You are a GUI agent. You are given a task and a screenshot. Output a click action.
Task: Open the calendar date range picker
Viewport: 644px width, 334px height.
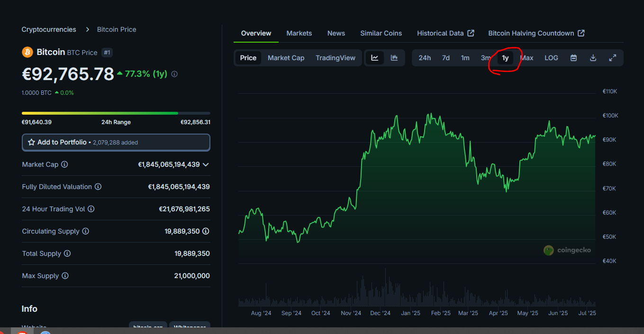pos(573,58)
